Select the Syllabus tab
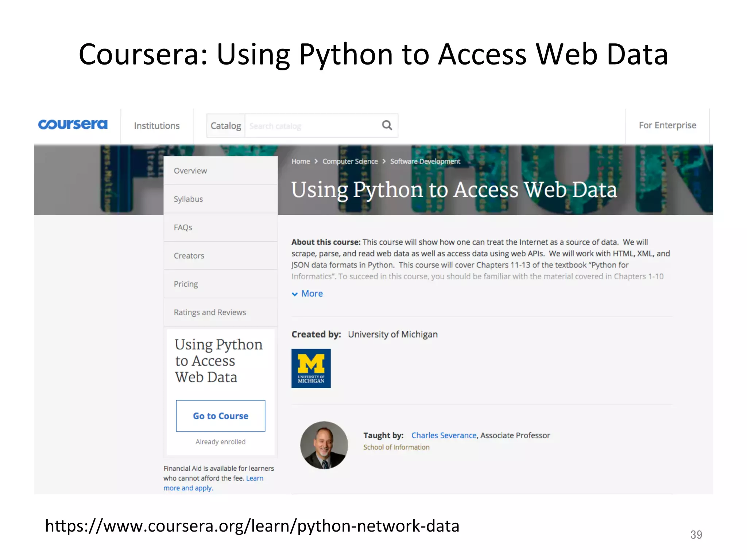Screen dimensions: 747x560 click(221, 199)
